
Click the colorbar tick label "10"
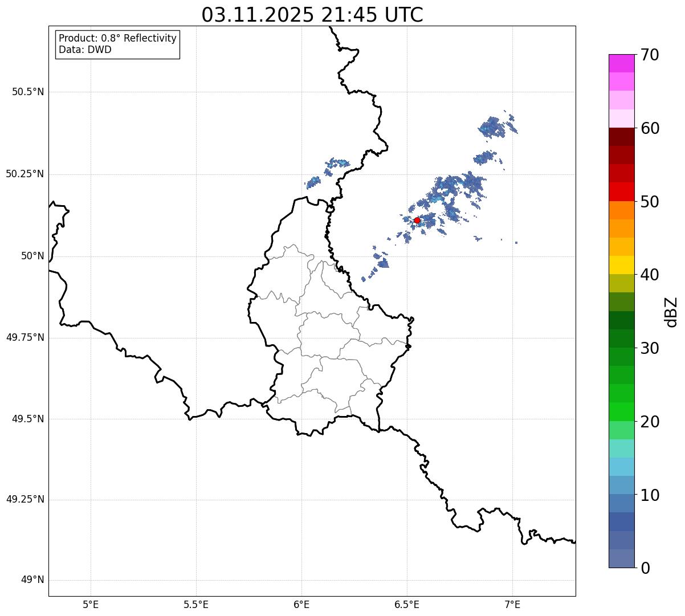point(650,495)
